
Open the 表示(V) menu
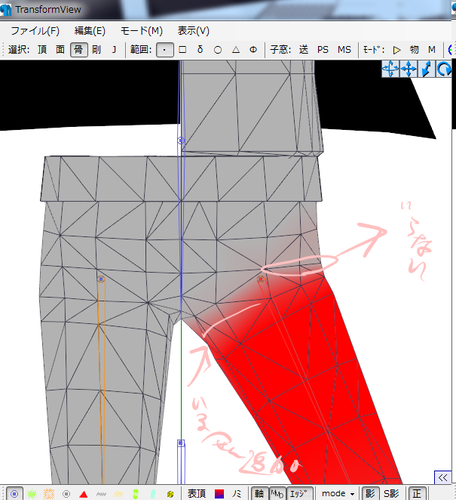pos(193,31)
